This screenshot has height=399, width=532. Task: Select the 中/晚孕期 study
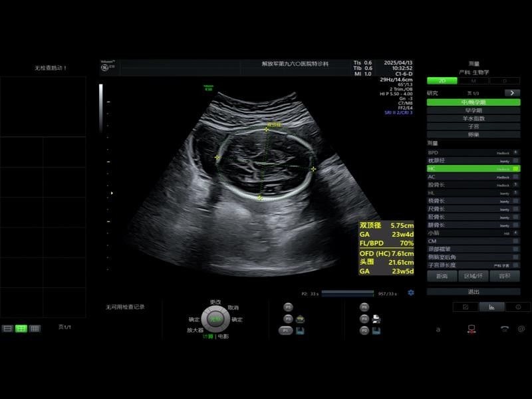(x=473, y=102)
